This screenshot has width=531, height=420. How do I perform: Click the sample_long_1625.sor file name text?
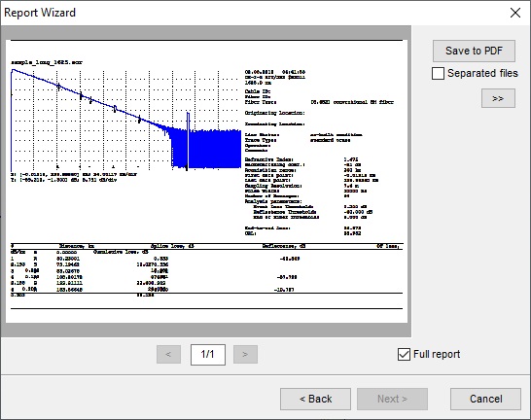point(47,62)
